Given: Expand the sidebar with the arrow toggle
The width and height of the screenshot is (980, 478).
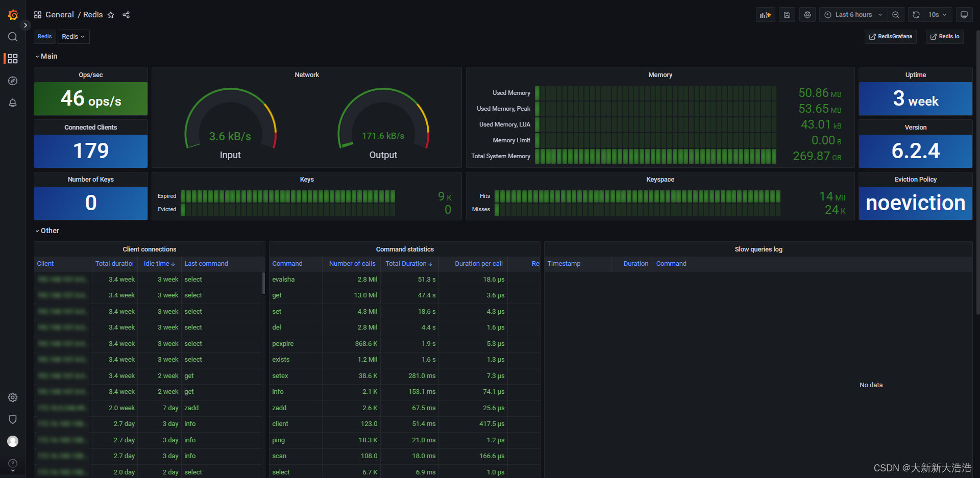Looking at the screenshot, I should point(26,25).
